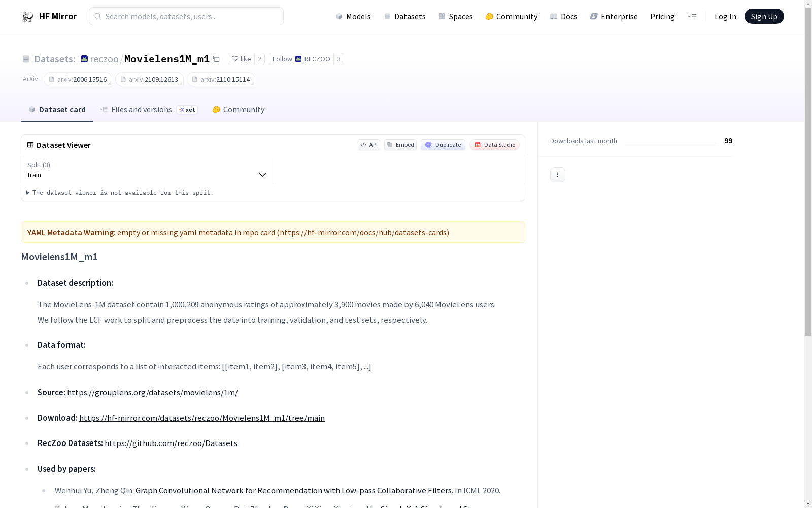
Task: Open Docs from the navigation bar
Action: pos(564,16)
